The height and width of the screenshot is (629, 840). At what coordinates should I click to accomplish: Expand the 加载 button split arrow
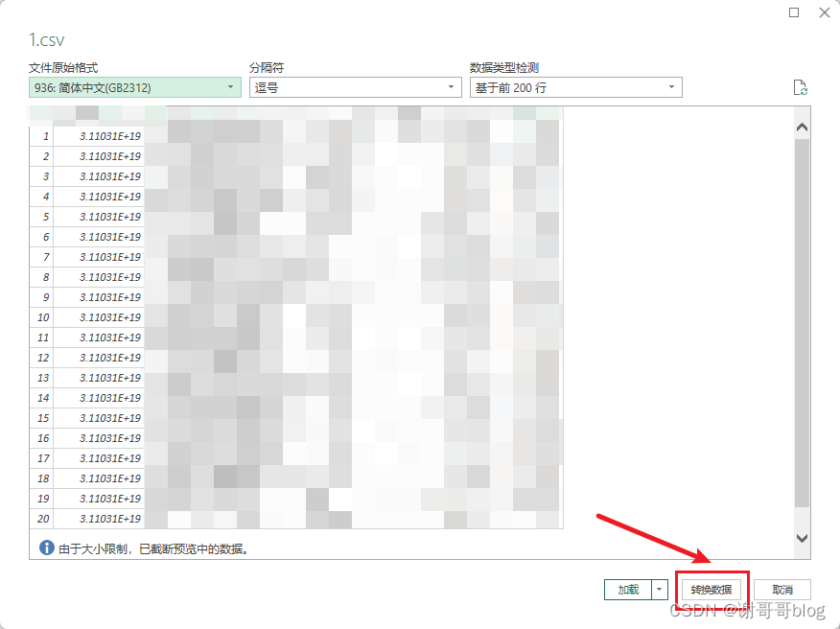click(x=659, y=589)
